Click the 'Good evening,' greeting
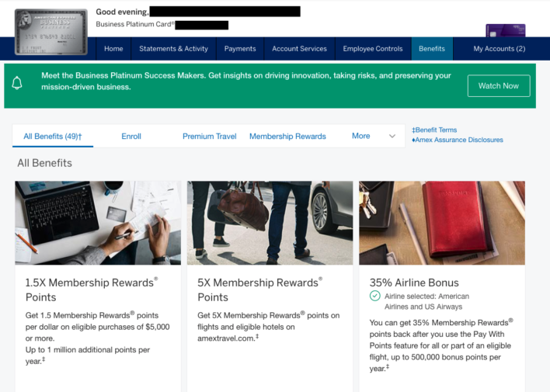This screenshot has width=550, height=392. coord(123,12)
